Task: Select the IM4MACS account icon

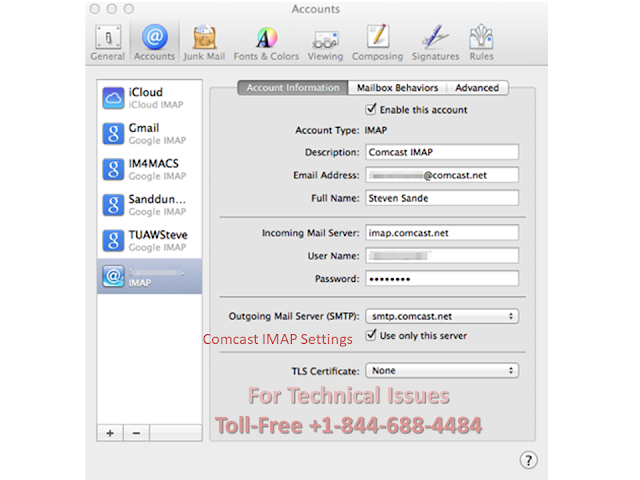Action: 113,169
